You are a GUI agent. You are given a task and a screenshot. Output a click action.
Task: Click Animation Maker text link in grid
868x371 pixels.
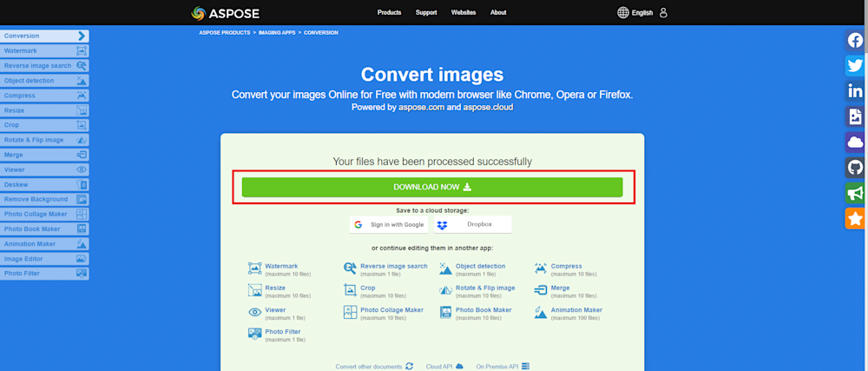tap(576, 310)
